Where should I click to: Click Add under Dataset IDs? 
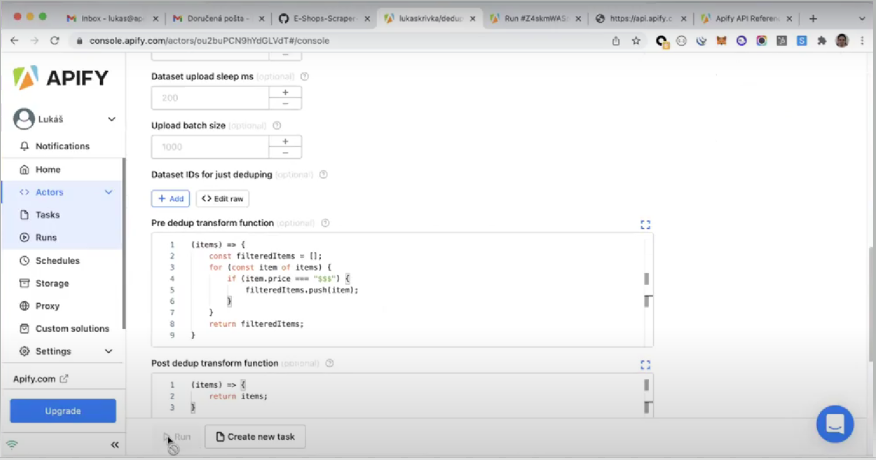tap(170, 198)
